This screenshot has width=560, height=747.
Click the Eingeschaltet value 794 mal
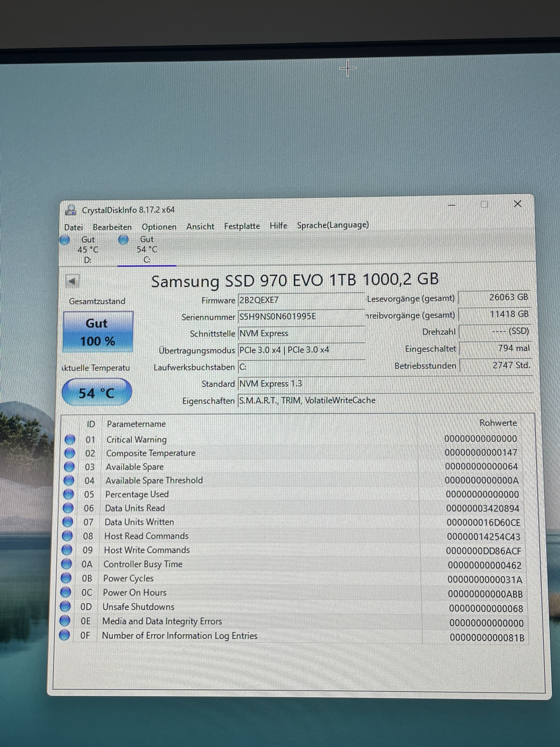(495, 348)
